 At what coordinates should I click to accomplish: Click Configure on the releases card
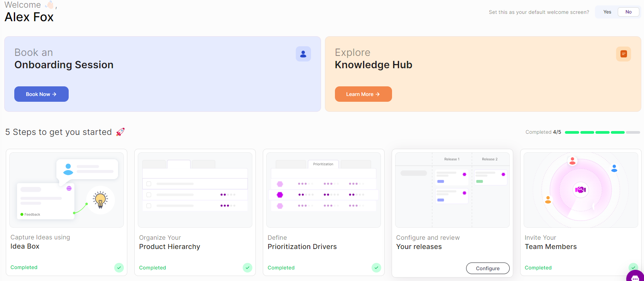pyautogui.click(x=487, y=268)
